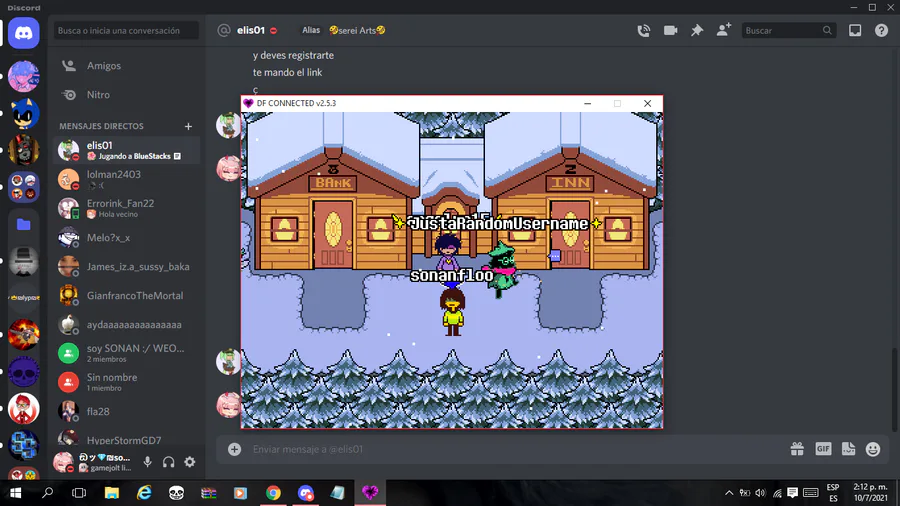Click the conversation search field
Image resolution: width=900 pixels, height=506 pixels.
(x=126, y=30)
